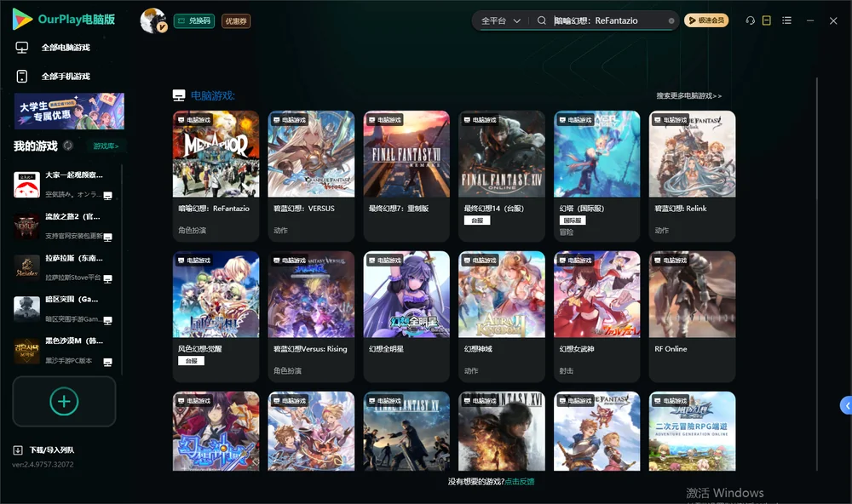This screenshot has width=852, height=504.
Task: Open the list menu icon in title bar
Action: 786,20
